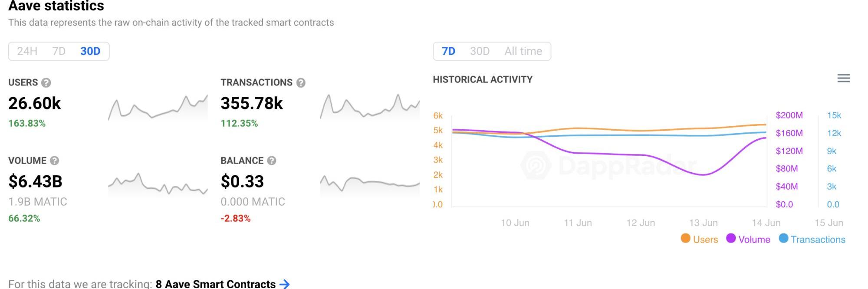Screen dimensions: 868x289
Task: Click the volume sparkline chart
Action: 158,185
